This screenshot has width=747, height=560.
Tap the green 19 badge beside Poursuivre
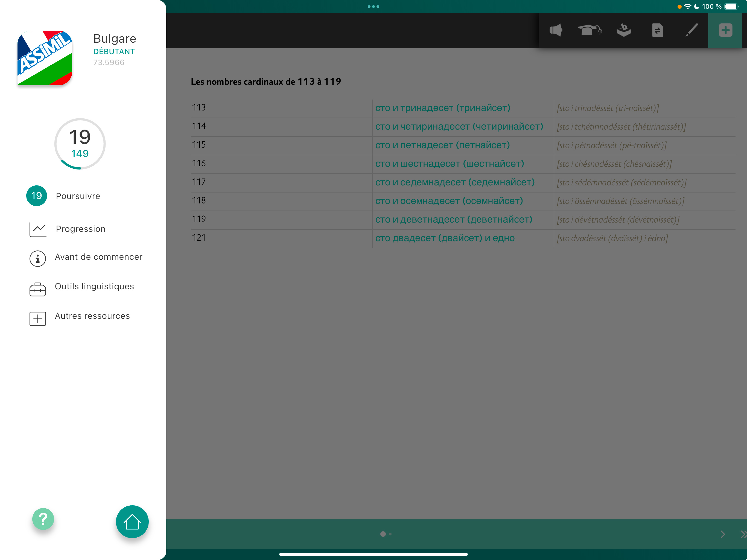[x=36, y=196]
